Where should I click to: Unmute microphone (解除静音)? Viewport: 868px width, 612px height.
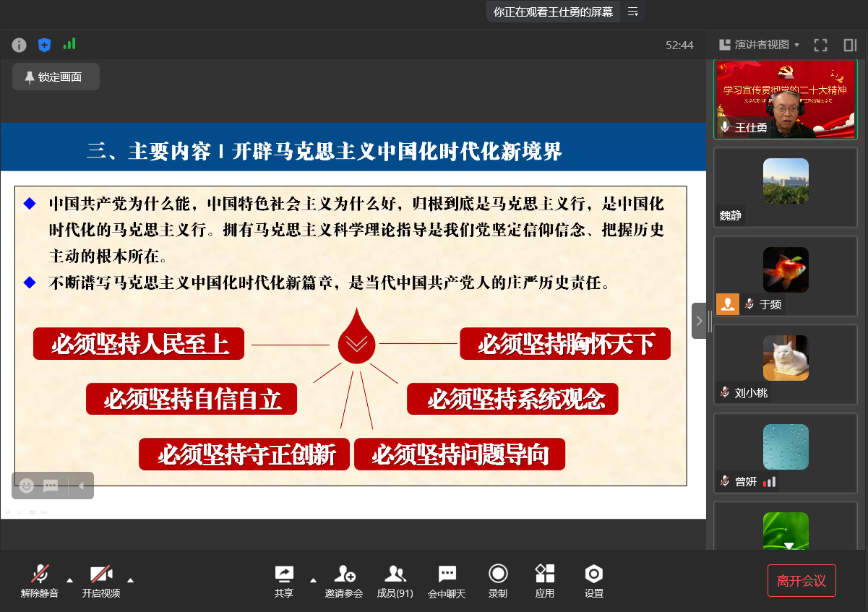(40, 582)
